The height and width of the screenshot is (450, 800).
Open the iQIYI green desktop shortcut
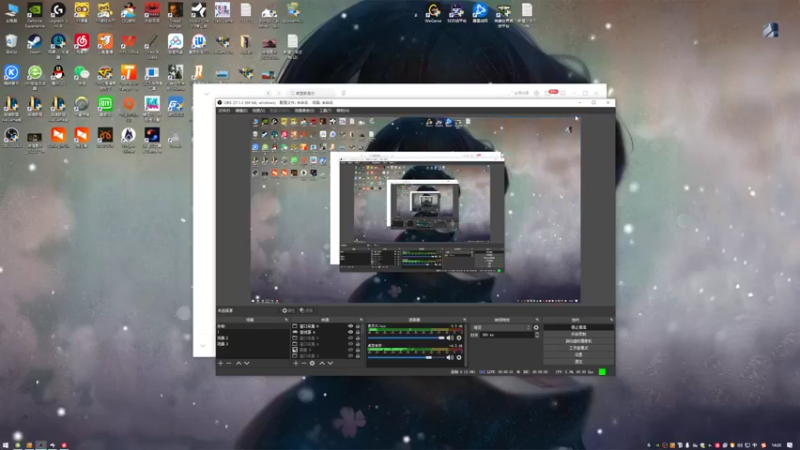coord(105,106)
